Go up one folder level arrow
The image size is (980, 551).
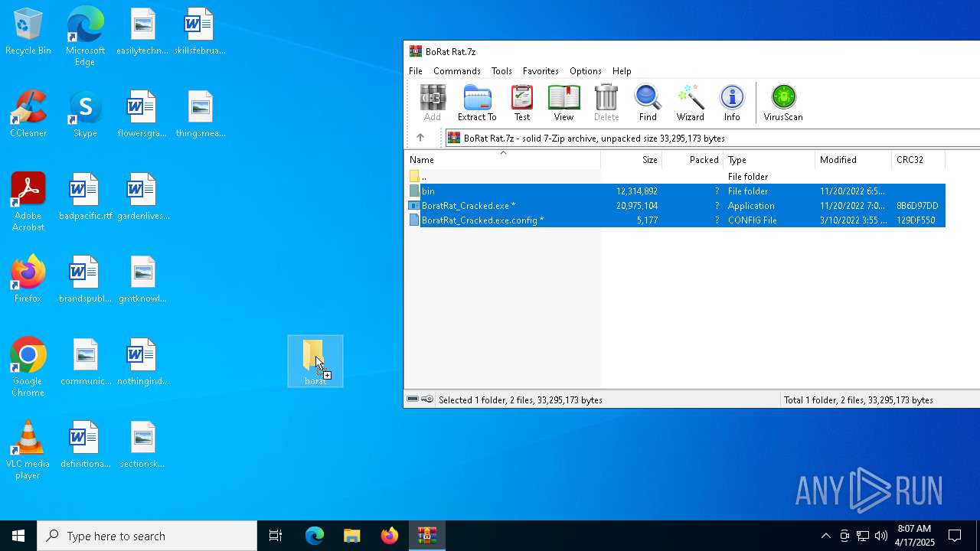click(420, 138)
